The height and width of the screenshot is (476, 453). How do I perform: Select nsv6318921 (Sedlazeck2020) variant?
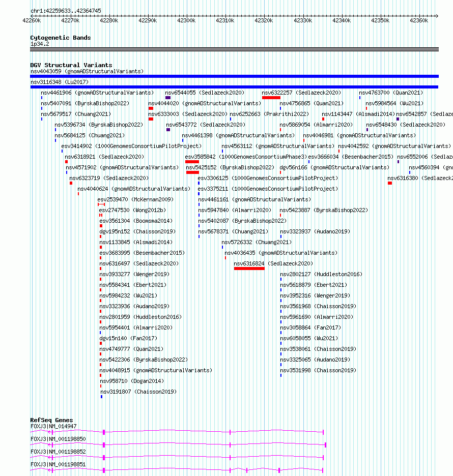(x=104, y=157)
